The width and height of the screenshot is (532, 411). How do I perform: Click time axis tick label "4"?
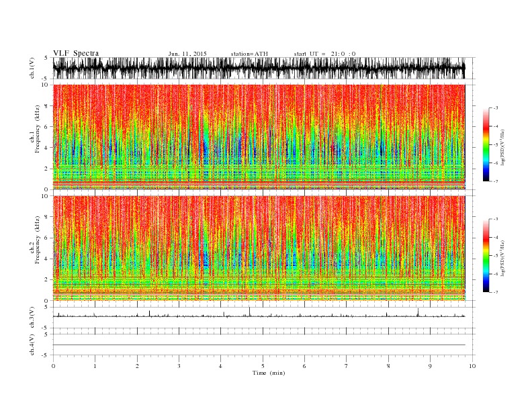tap(220, 366)
